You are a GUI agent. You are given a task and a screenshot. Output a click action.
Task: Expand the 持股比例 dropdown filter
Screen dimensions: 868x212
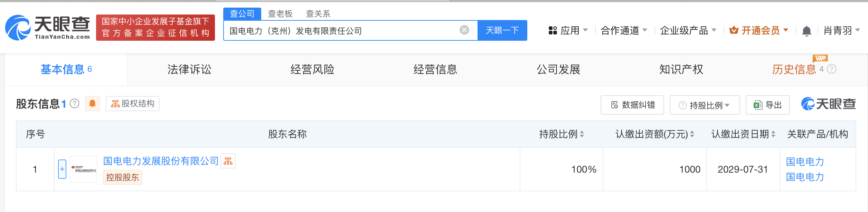point(704,105)
